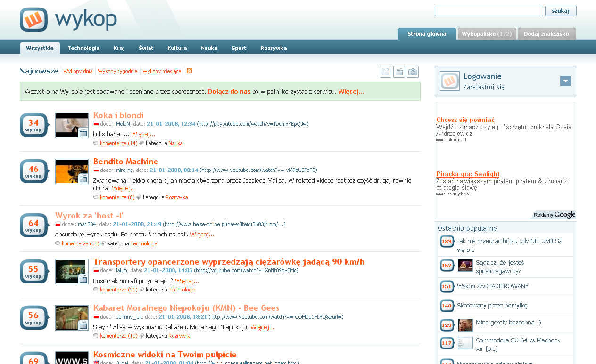Open Koka i blondi video thumbnail
596x364 pixels.
72,125
